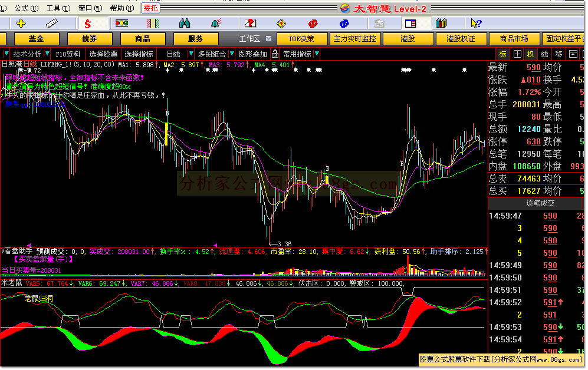Open the 窗口 menu

coord(90,8)
